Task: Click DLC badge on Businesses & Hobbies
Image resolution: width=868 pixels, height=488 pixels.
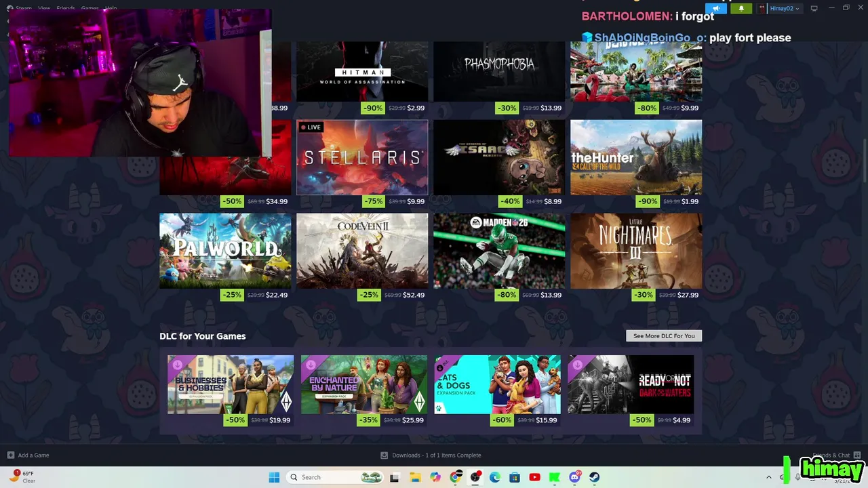Action: click(x=176, y=365)
